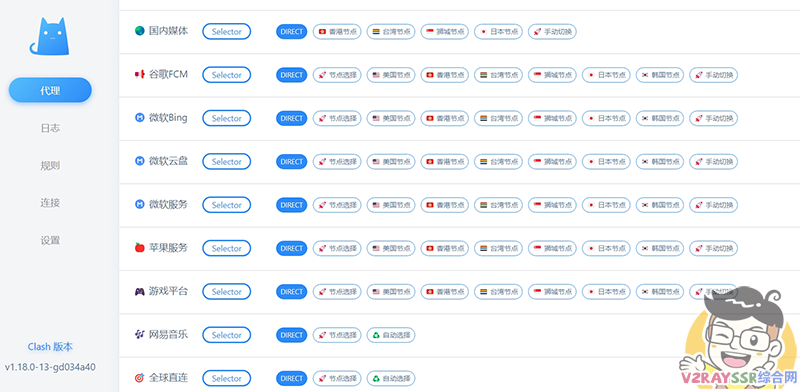Select 狮城节点 for 微软服务
This screenshot has height=392, width=800.
tap(553, 205)
